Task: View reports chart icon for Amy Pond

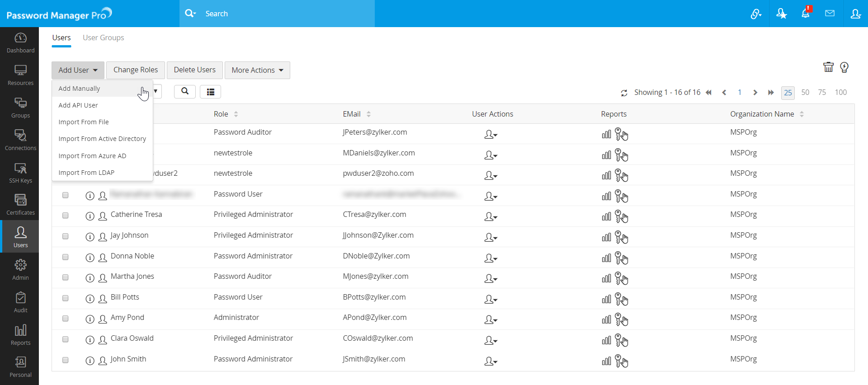Action: (606, 320)
